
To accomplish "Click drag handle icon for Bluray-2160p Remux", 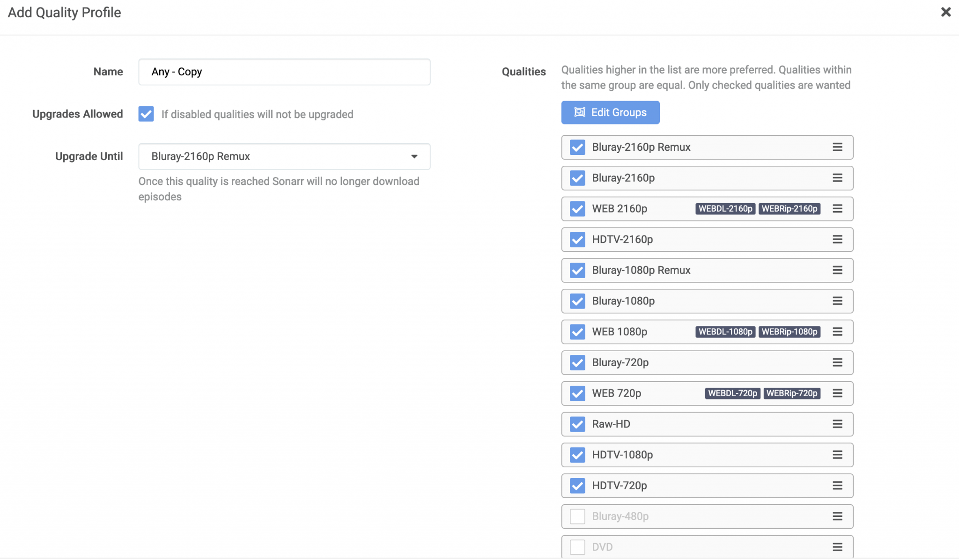I will coord(837,147).
